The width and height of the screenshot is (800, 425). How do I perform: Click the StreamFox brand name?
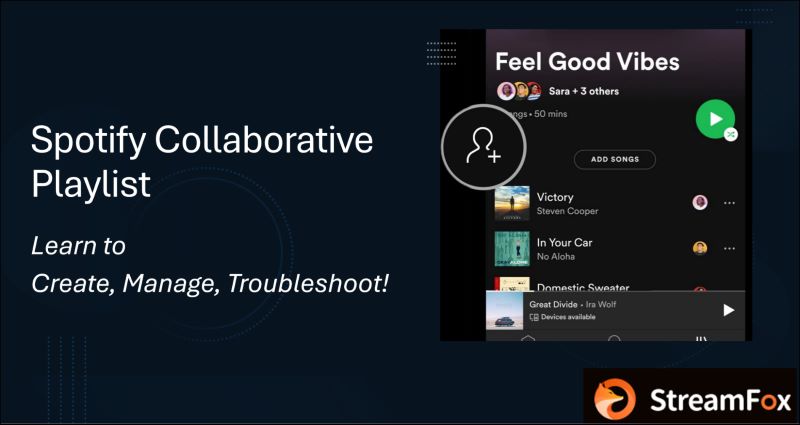coord(719,400)
